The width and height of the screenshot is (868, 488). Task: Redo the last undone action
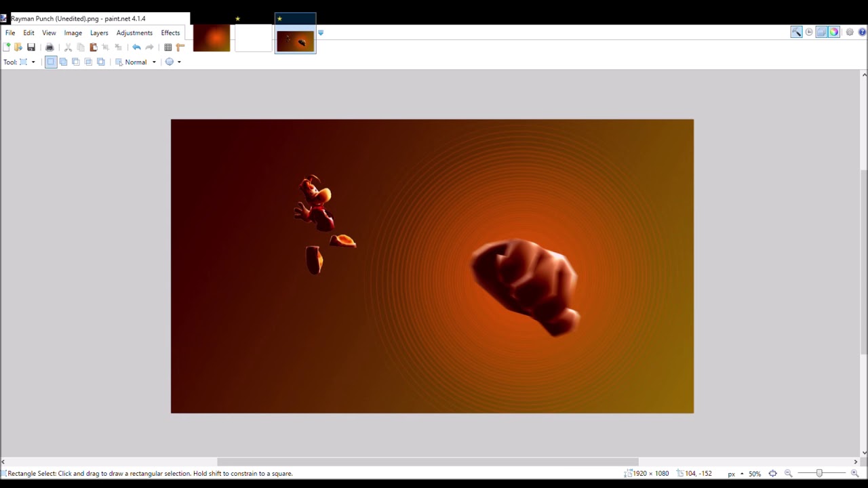pos(149,47)
